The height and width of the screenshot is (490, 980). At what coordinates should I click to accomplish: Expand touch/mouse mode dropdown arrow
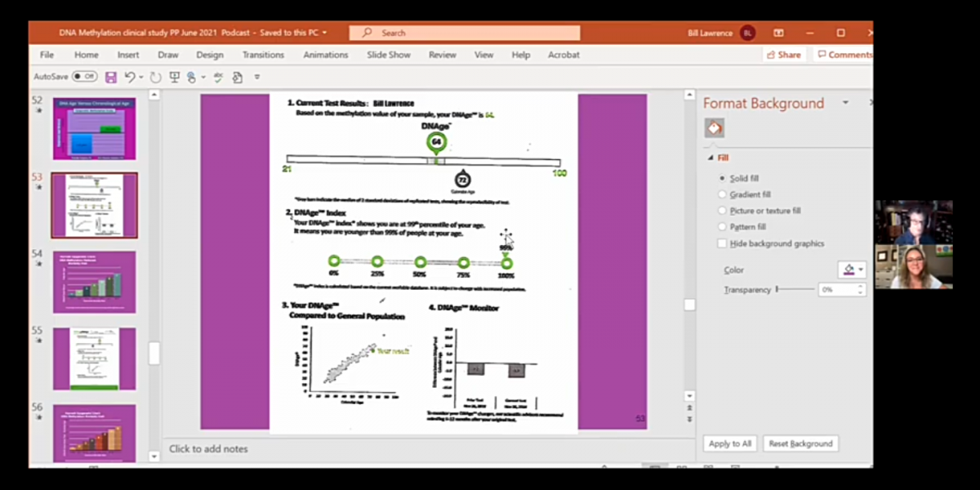coord(203,78)
